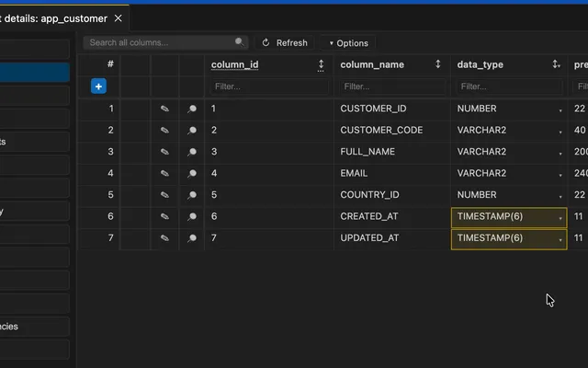Image resolution: width=588 pixels, height=368 pixels.
Task: Sort by data_type using its sort arrows
Action: point(556,64)
